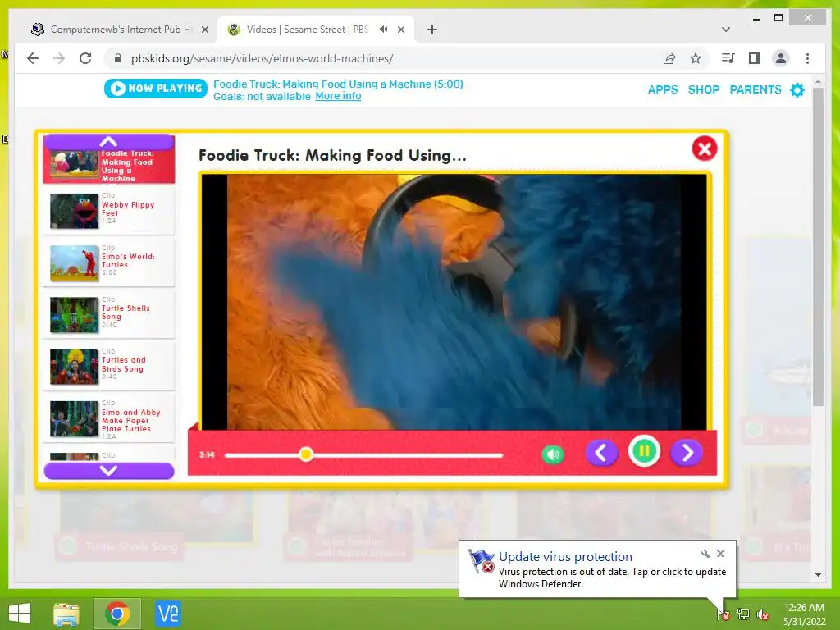Play the Elmo's World: Turtles clip

tap(109, 263)
